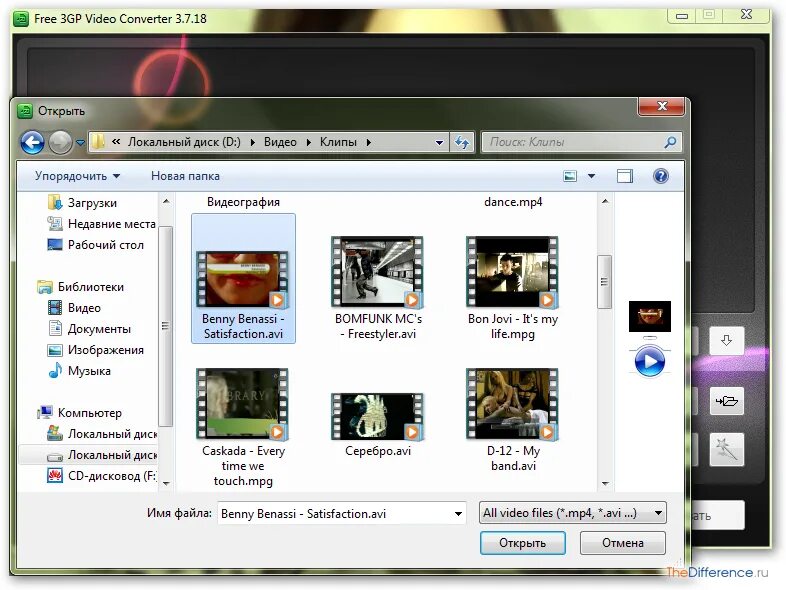Confirm with the Открыть button
Screen dimensions: 786x590
(522, 543)
